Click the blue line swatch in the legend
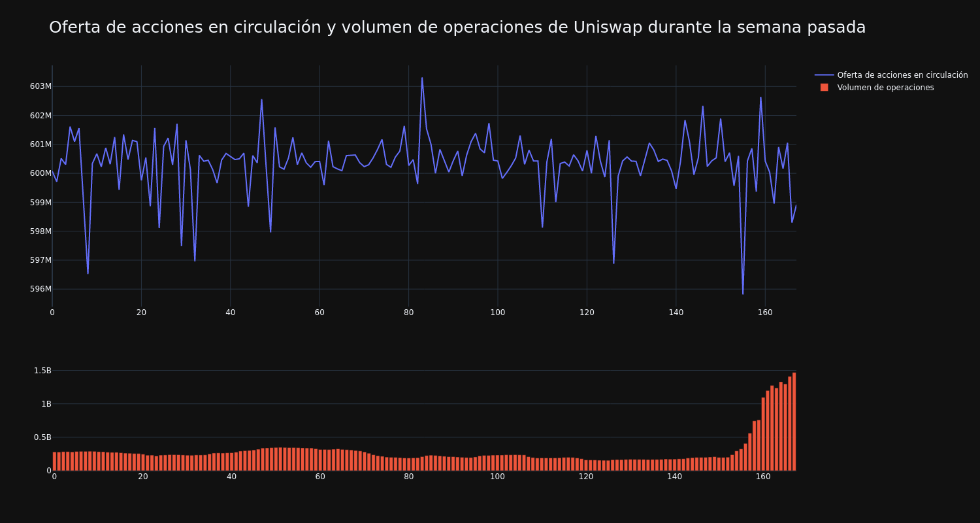This screenshot has width=980, height=523. (x=825, y=75)
